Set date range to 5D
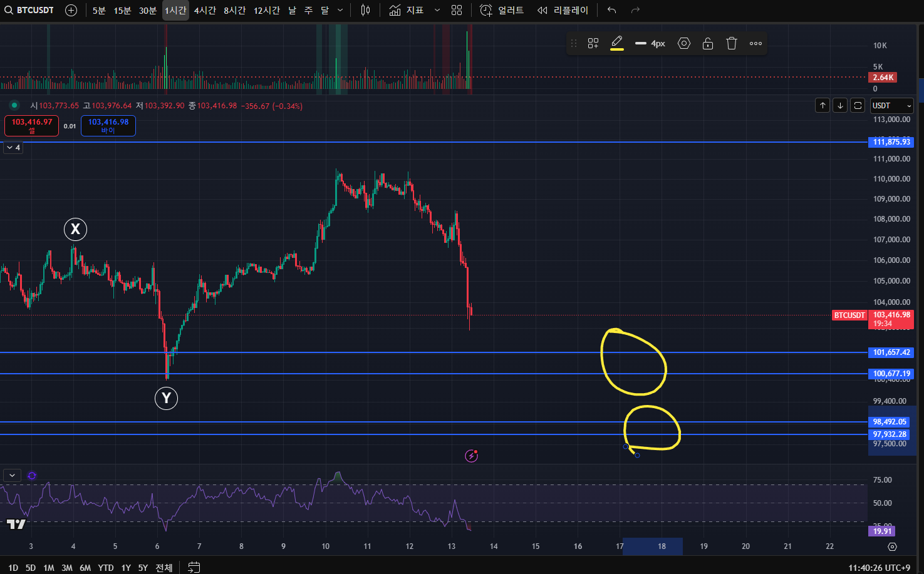This screenshot has height=574, width=924. [31, 568]
